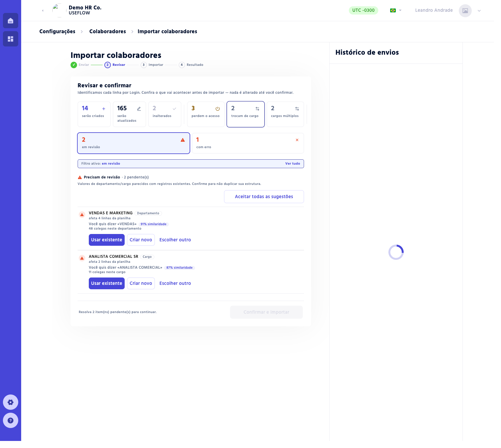Click Aceitar todas as sugestões button
This screenshot has height=448, width=501.
click(264, 197)
